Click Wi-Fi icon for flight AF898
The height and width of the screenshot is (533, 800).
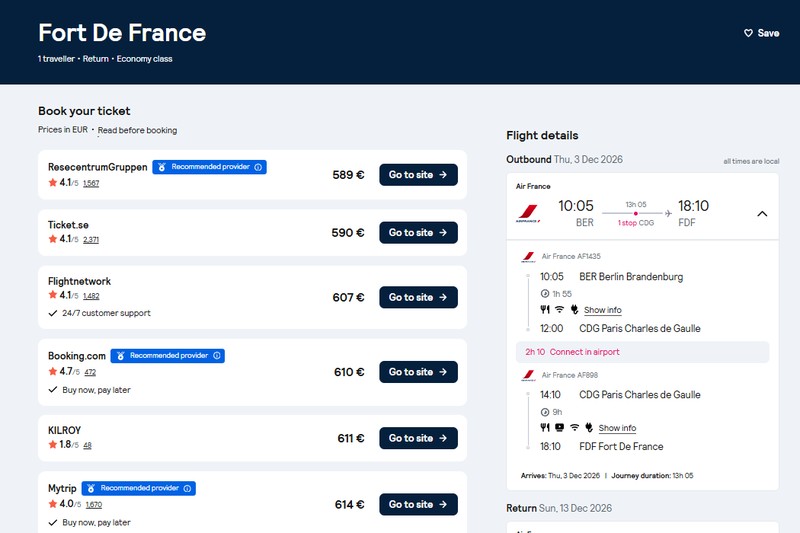point(574,427)
